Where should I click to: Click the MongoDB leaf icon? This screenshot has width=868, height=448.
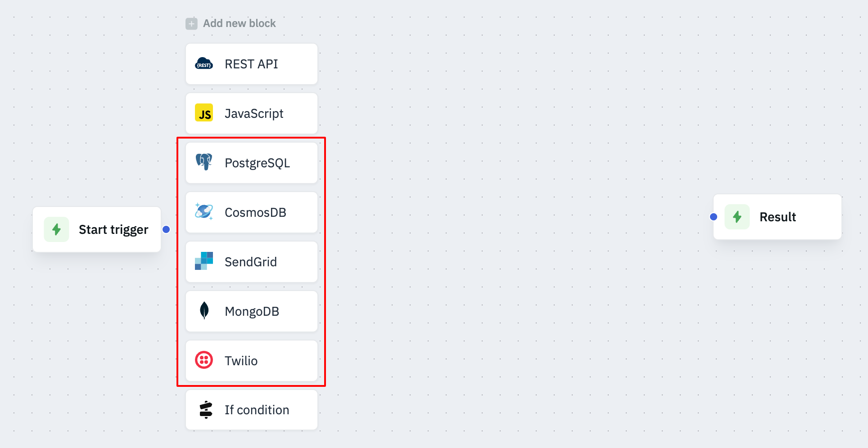[204, 311]
